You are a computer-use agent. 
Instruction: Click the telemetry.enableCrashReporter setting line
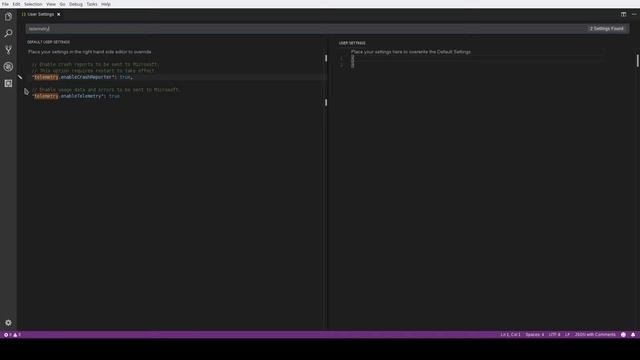(82, 77)
